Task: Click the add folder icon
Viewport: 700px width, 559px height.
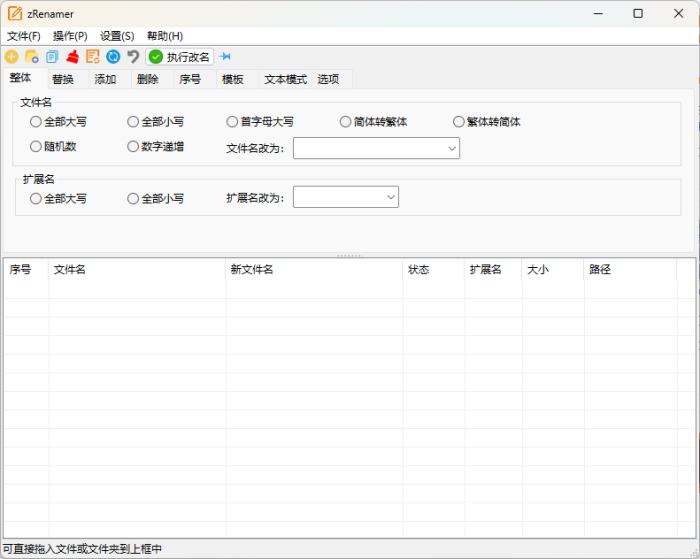Action: (32, 57)
